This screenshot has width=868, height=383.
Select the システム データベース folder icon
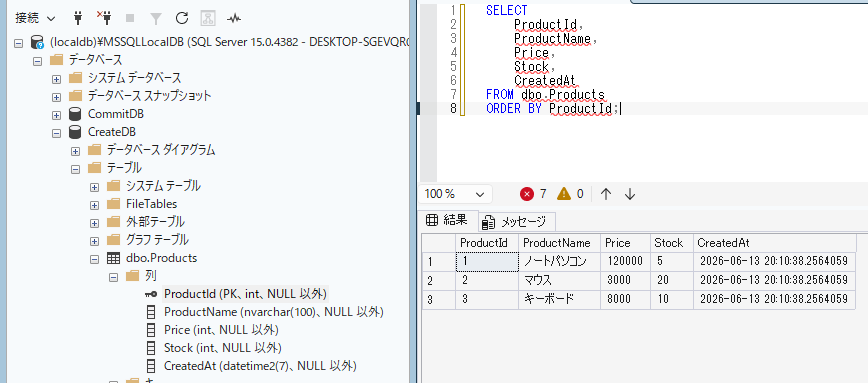75,78
